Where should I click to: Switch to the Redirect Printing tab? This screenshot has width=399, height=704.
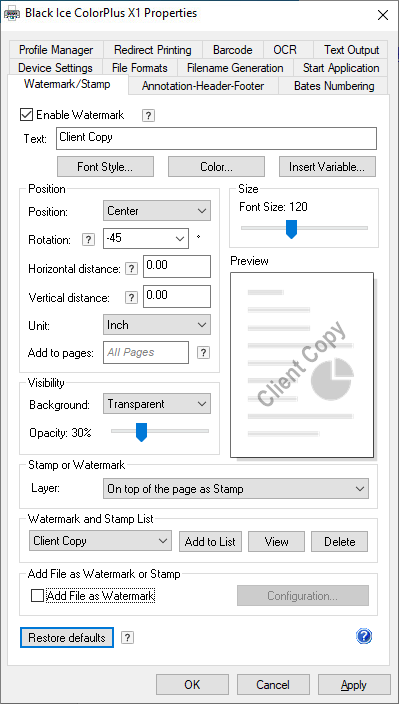coord(153,50)
